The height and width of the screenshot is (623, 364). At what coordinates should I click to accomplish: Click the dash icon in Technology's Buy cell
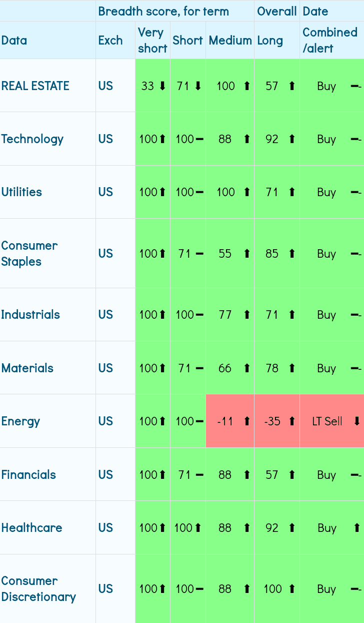click(x=356, y=139)
